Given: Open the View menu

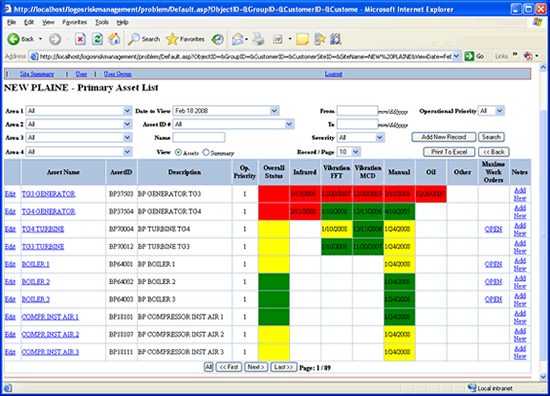Looking at the screenshot, I should click(x=48, y=22).
